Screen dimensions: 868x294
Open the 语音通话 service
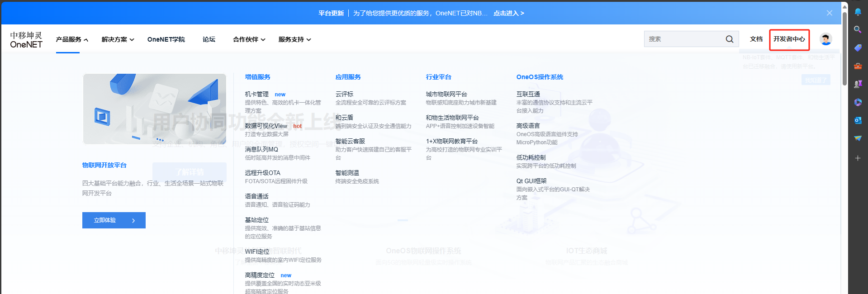[x=256, y=196]
